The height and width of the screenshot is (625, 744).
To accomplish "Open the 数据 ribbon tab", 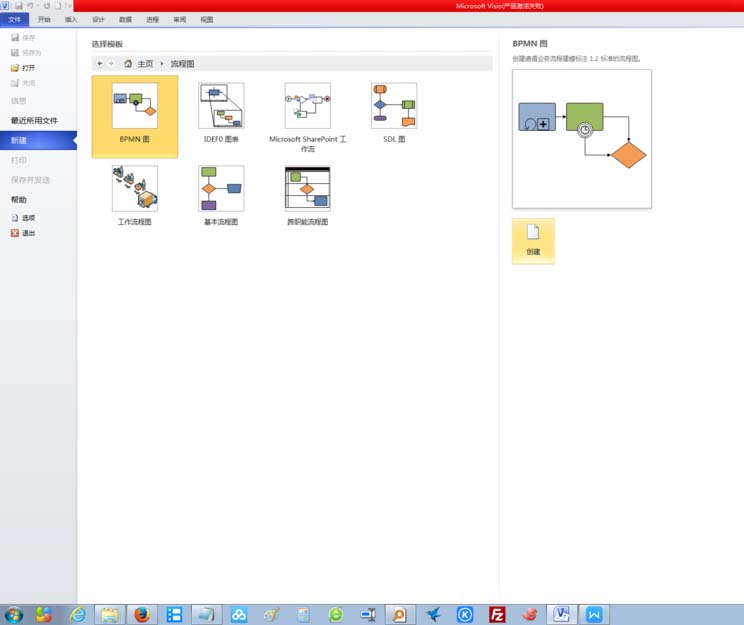I will (125, 19).
